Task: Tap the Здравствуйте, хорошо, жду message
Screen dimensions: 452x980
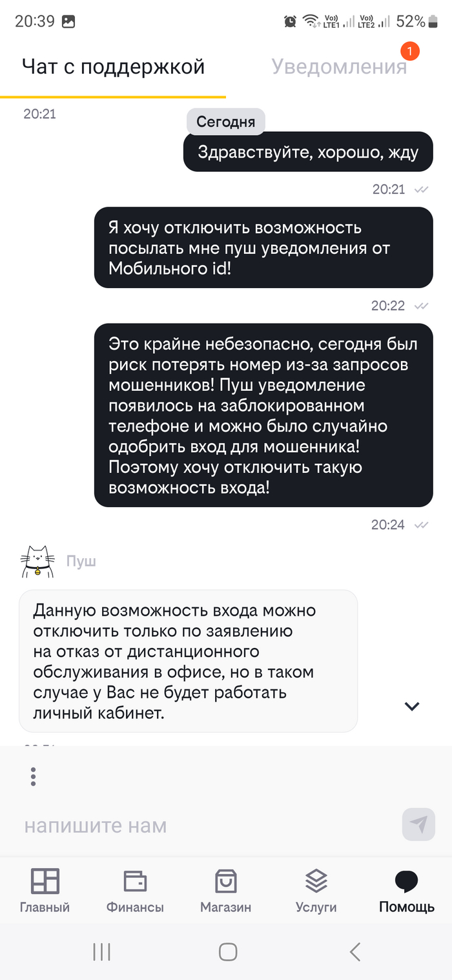Action: [308, 152]
